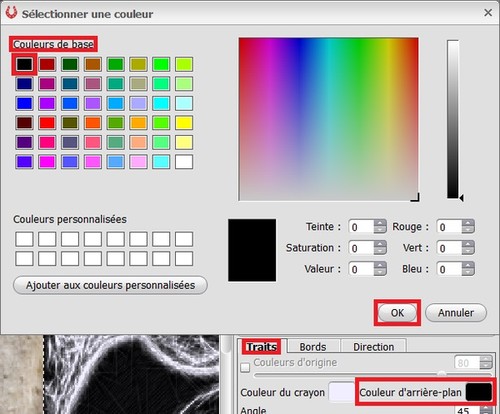Click the first empty custom color slot

(24, 239)
